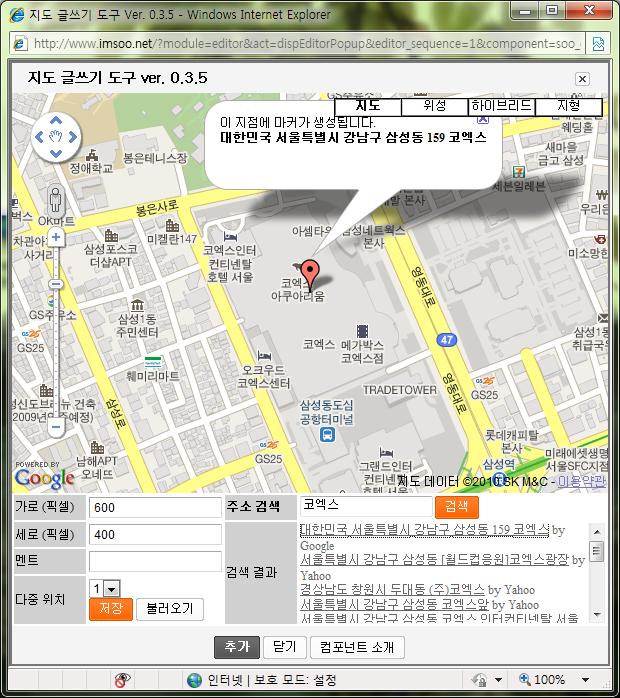Zoom in with the plus button
Image resolution: width=620 pixels, height=698 pixels.
[56, 237]
